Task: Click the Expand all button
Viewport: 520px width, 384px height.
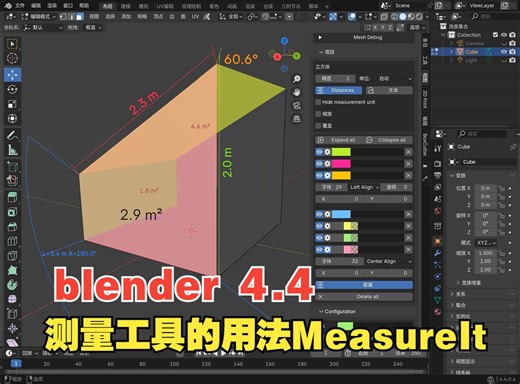Action: coord(339,140)
